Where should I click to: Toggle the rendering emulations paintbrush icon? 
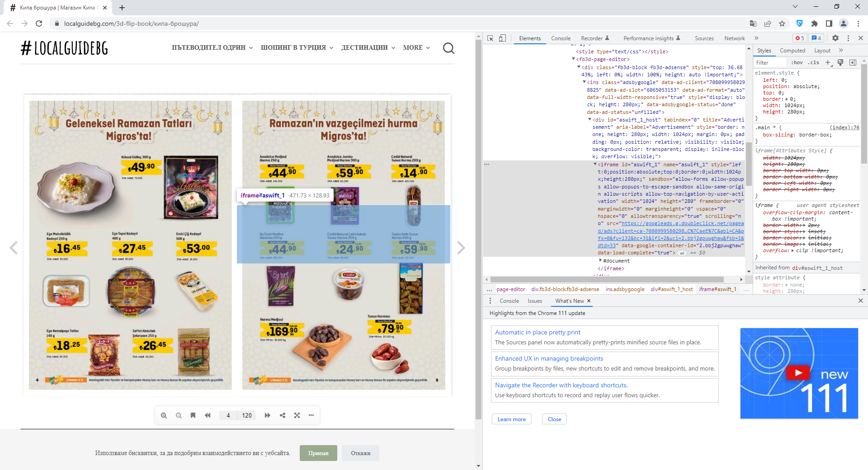click(840, 63)
